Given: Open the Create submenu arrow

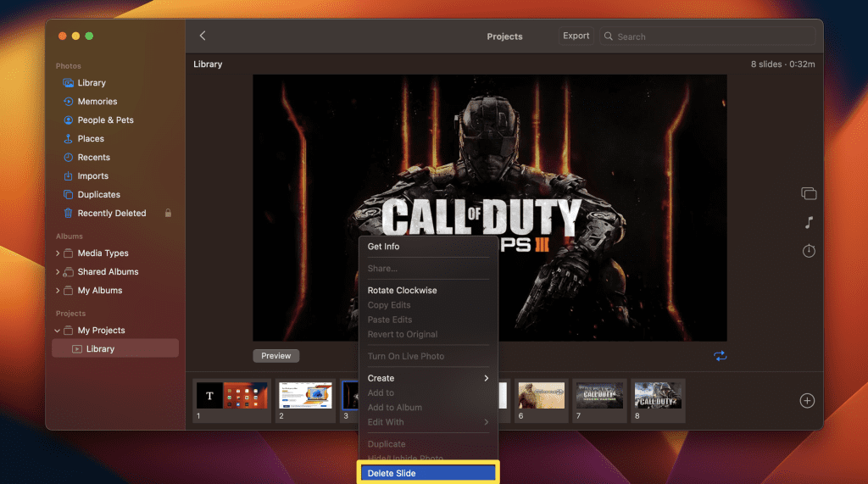Looking at the screenshot, I should pos(486,378).
